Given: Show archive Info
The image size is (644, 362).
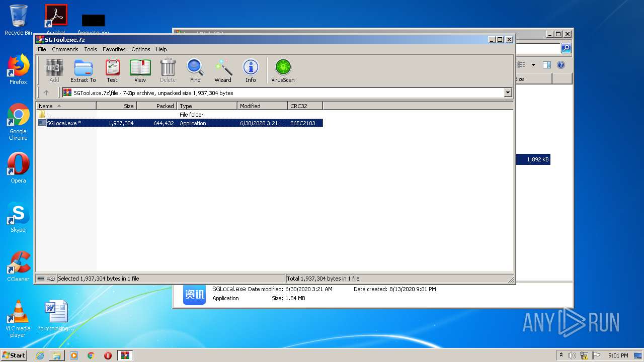Looking at the screenshot, I should point(251,71).
